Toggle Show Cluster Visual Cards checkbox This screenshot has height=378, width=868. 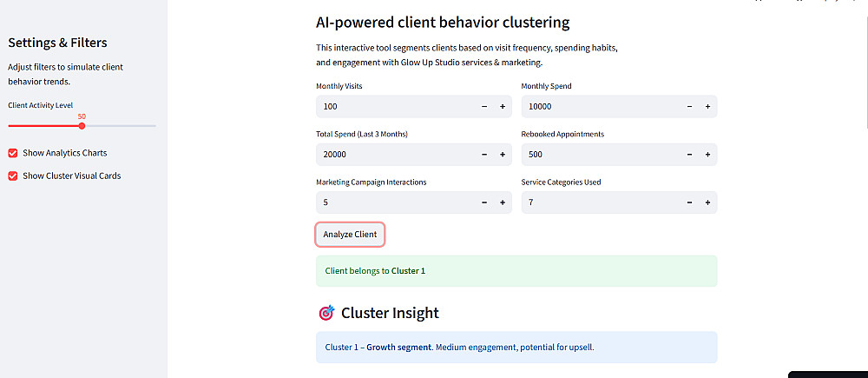click(x=13, y=176)
